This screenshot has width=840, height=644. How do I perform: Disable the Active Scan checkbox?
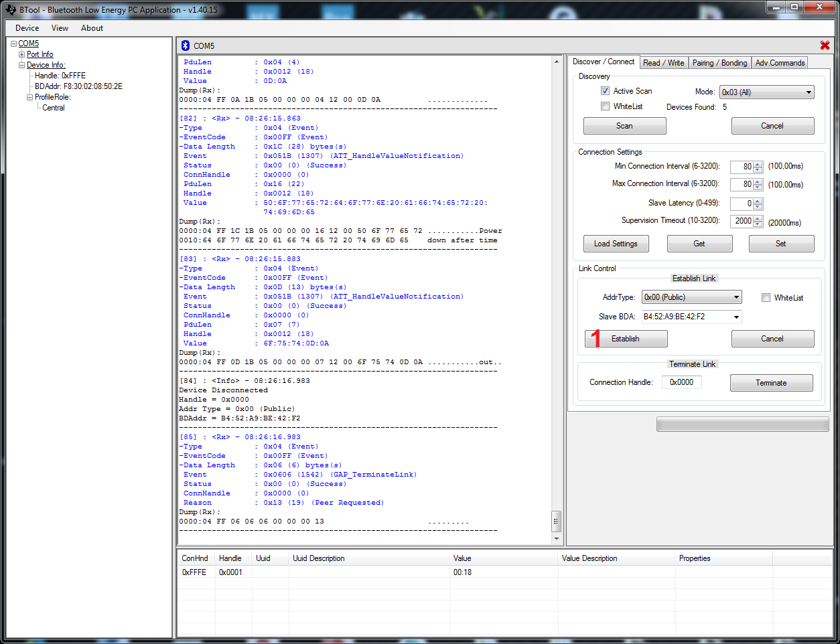605,91
